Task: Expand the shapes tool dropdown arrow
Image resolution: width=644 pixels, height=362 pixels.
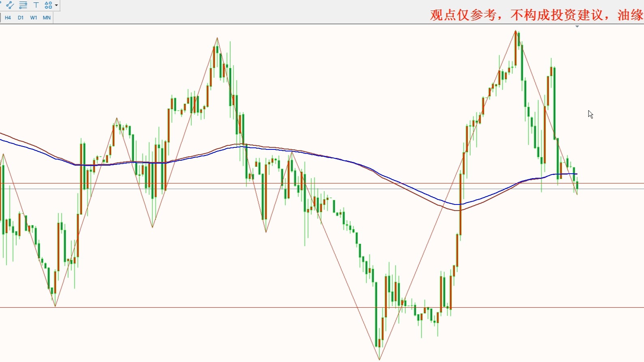Action: (x=56, y=5)
